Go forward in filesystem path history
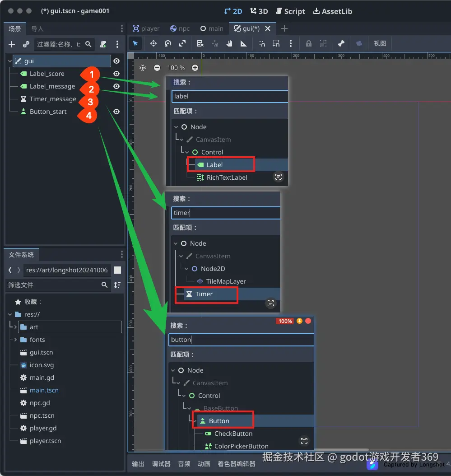This screenshot has height=476, width=451. [x=19, y=270]
